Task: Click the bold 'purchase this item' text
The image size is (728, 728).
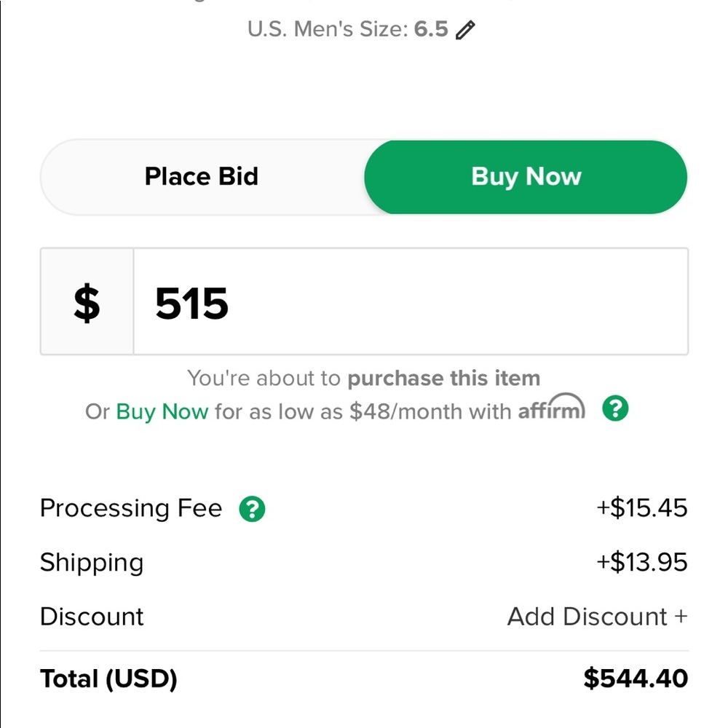Action: pyautogui.click(x=443, y=379)
